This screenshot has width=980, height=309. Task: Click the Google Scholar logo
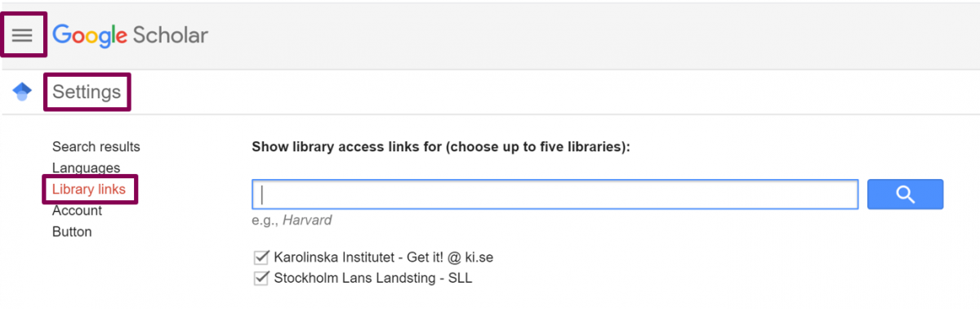pyautogui.click(x=130, y=35)
